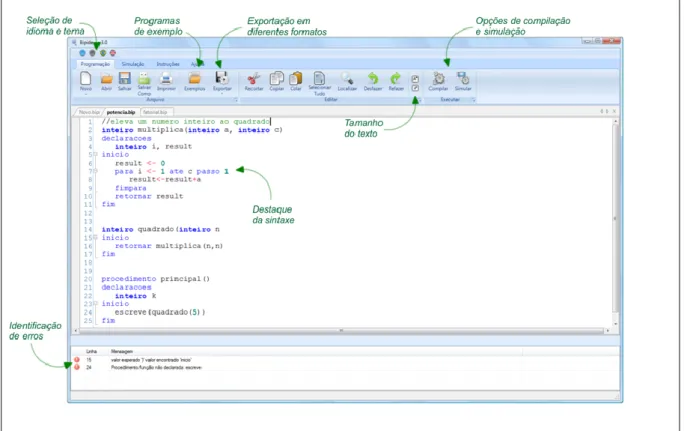Viewport: 684px width, 431px height.
Task: Paste with the Colar clipboard icon
Action: coord(296,79)
